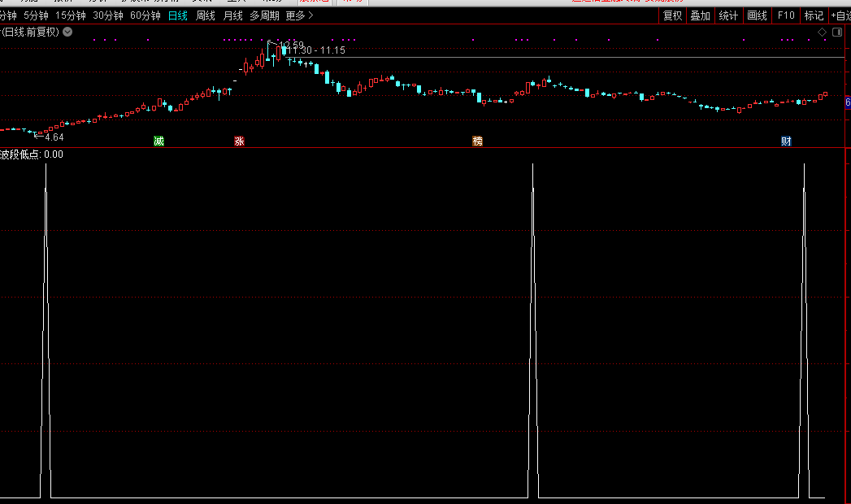
Task: Select the 30分钟 chart period
Action: 107,15
